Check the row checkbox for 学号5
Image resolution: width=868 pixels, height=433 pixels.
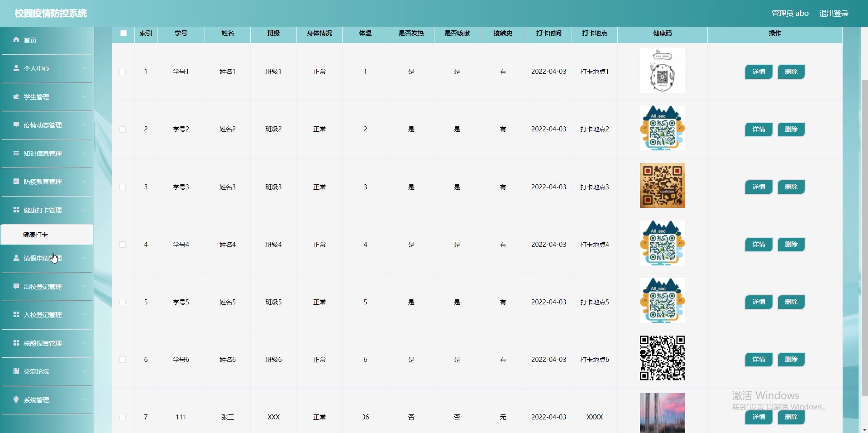tap(123, 302)
